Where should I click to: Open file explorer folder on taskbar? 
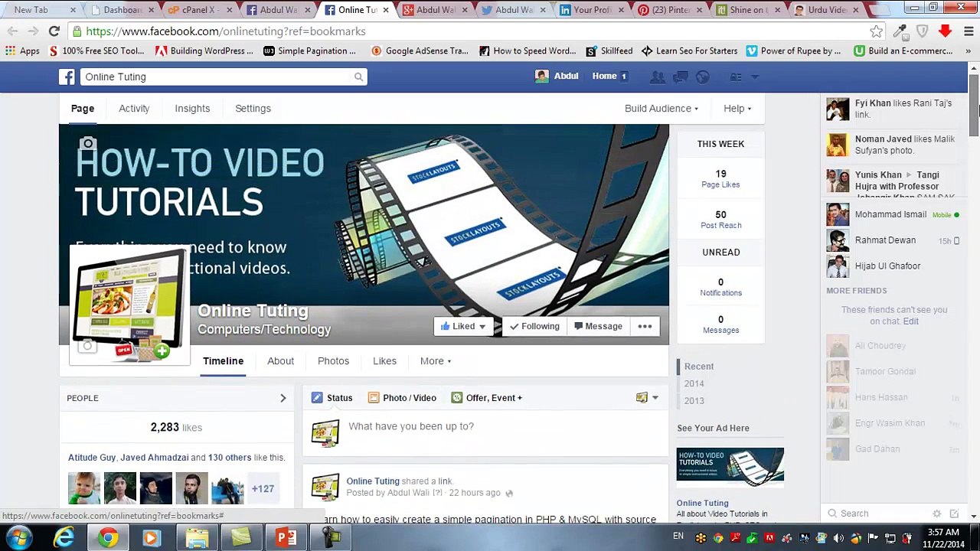pos(197,538)
